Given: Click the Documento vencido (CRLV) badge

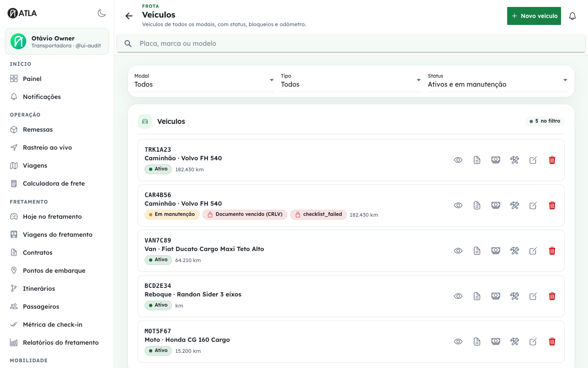Looking at the screenshot, I should pyautogui.click(x=245, y=215).
